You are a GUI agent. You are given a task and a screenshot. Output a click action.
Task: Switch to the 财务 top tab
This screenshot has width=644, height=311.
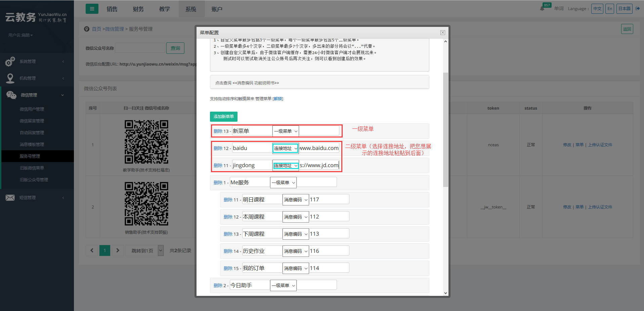(138, 9)
